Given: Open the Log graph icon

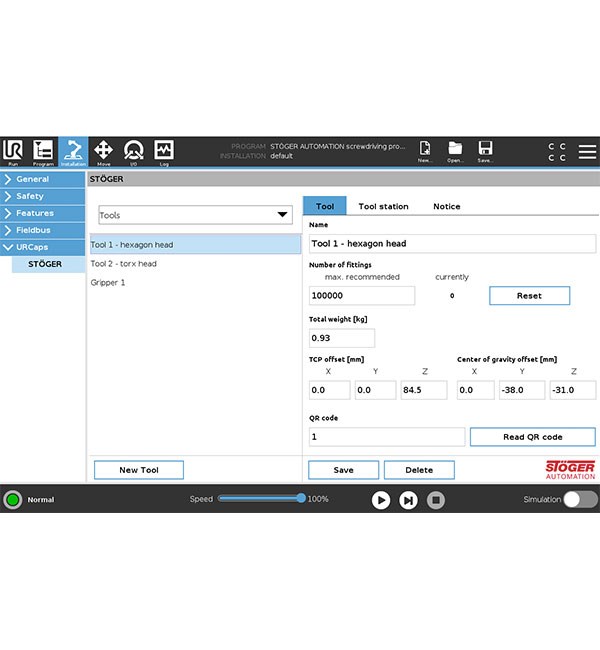Looking at the screenshot, I should coord(164,152).
